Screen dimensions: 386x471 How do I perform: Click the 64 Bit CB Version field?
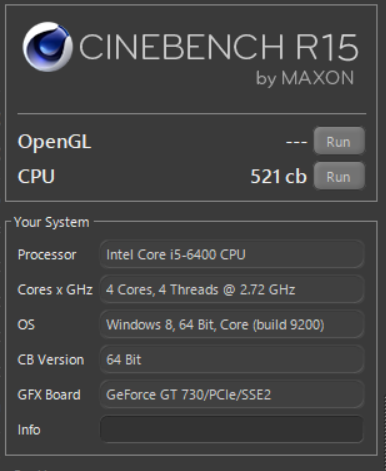[x=232, y=359]
